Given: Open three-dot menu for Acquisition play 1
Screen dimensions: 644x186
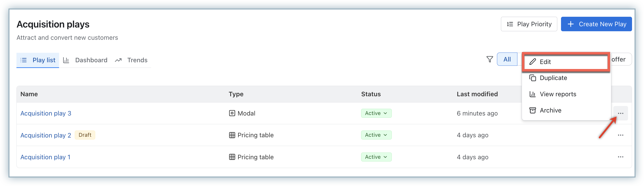Looking at the screenshot, I should pyautogui.click(x=620, y=157).
